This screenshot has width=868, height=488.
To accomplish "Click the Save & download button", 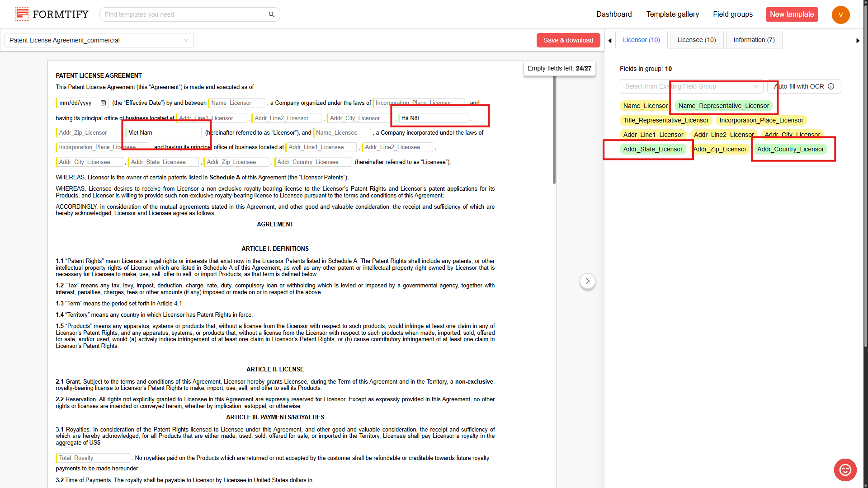I will pos(568,40).
